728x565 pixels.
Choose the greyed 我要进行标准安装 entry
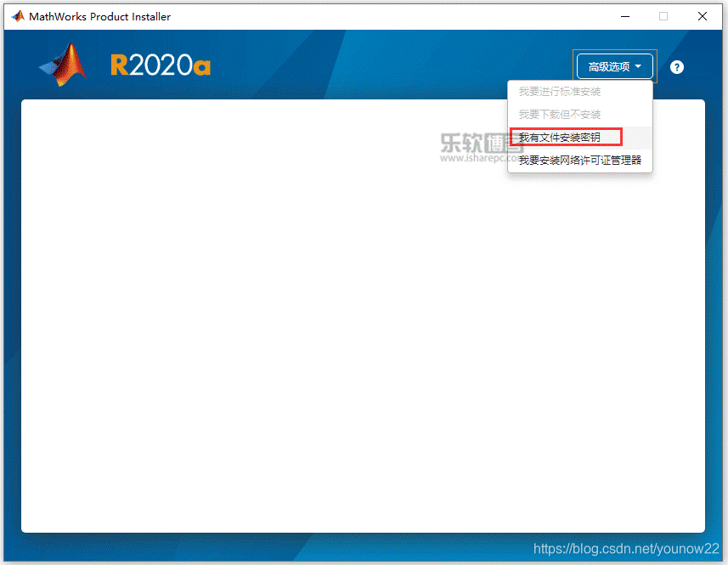tap(560, 91)
